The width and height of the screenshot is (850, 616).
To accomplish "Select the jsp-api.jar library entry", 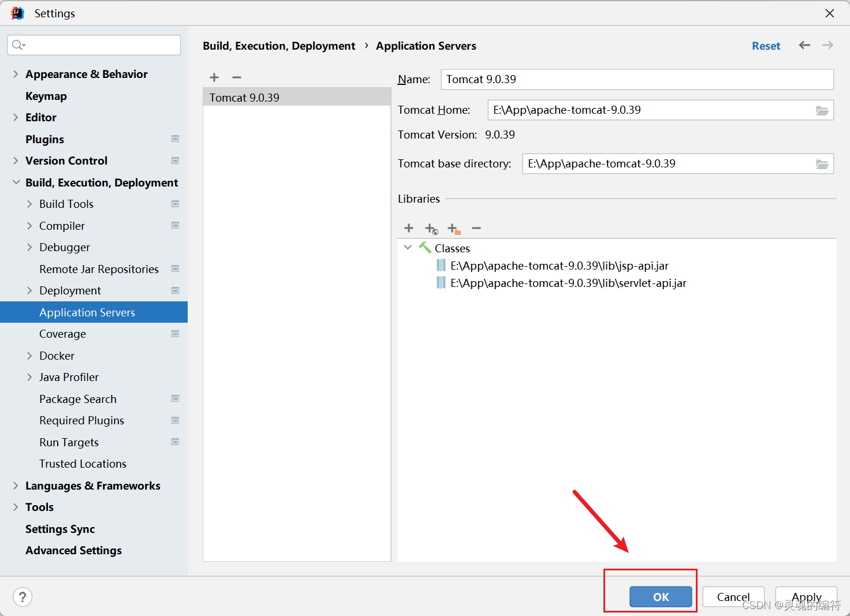I will 560,266.
